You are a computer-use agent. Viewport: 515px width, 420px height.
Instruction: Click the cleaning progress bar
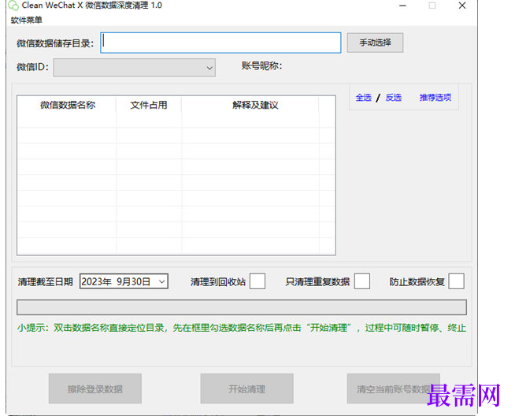[x=242, y=307]
